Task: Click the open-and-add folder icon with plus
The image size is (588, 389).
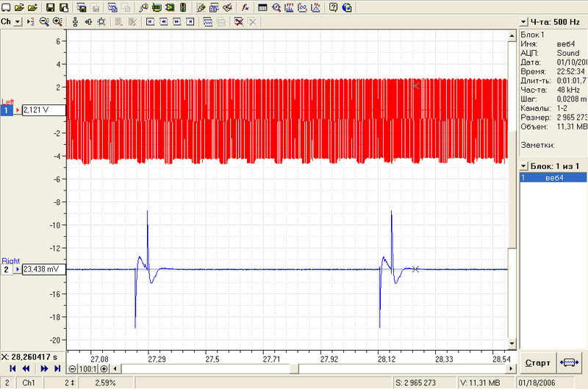Action: coord(32,7)
